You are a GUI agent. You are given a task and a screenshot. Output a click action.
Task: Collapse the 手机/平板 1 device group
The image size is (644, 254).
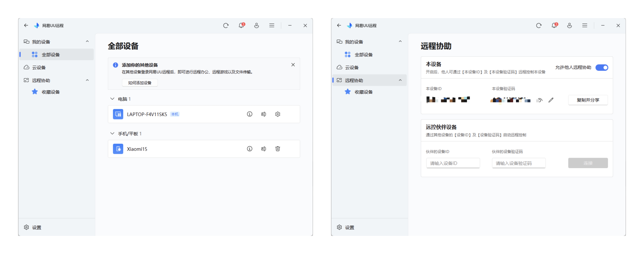pyautogui.click(x=112, y=133)
